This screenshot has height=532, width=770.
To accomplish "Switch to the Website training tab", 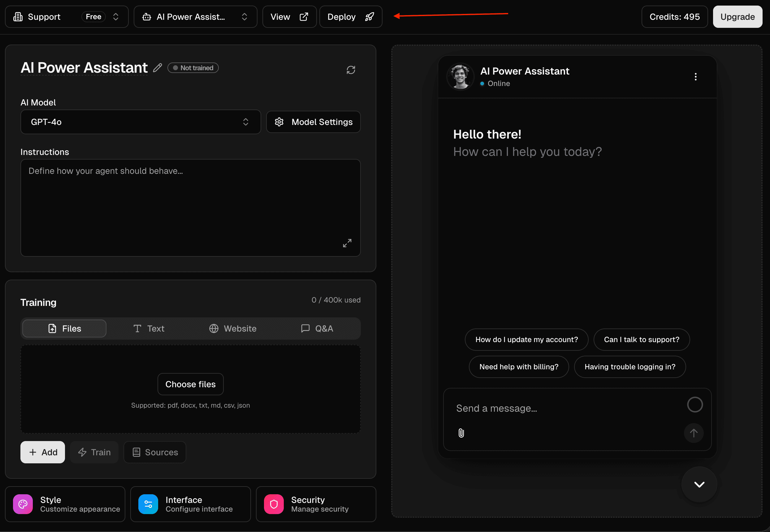I will pos(233,329).
